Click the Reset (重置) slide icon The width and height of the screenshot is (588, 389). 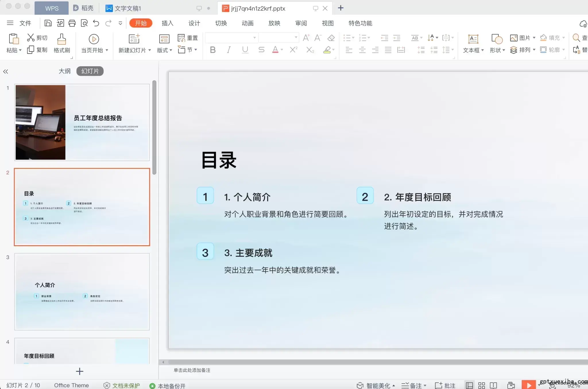coord(181,38)
